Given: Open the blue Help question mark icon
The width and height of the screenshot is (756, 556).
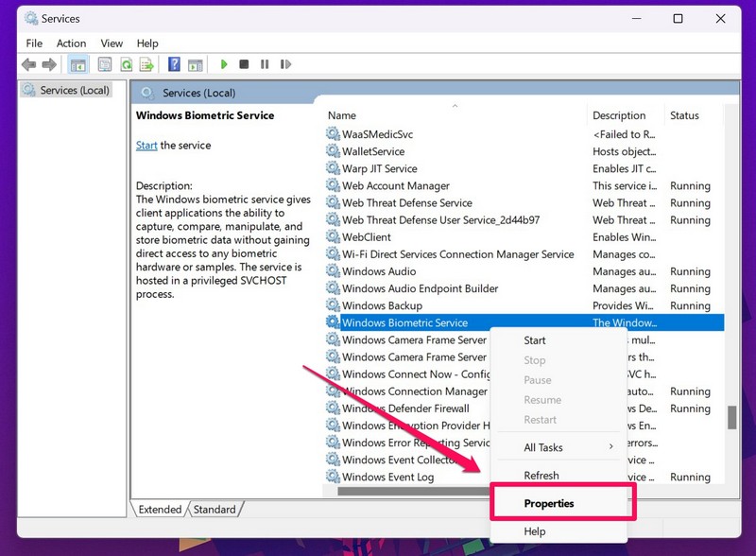Looking at the screenshot, I should (x=174, y=64).
